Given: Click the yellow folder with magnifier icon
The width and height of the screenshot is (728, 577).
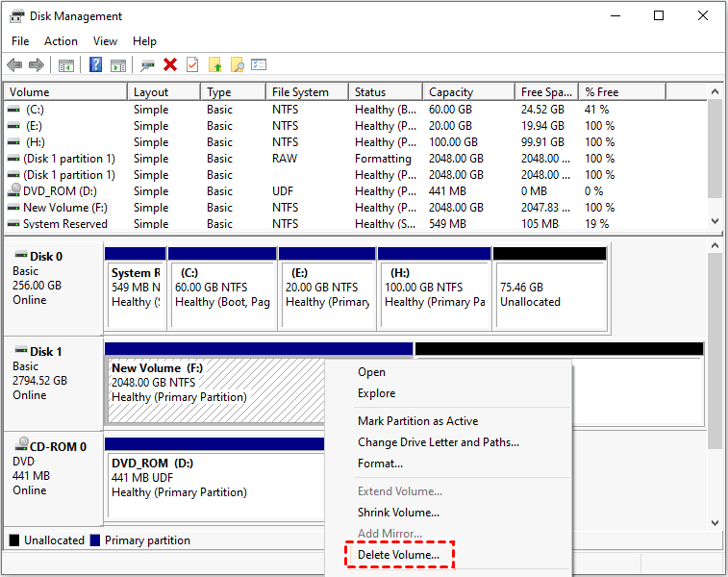Looking at the screenshot, I should pyautogui.click(x=237, y=64).
